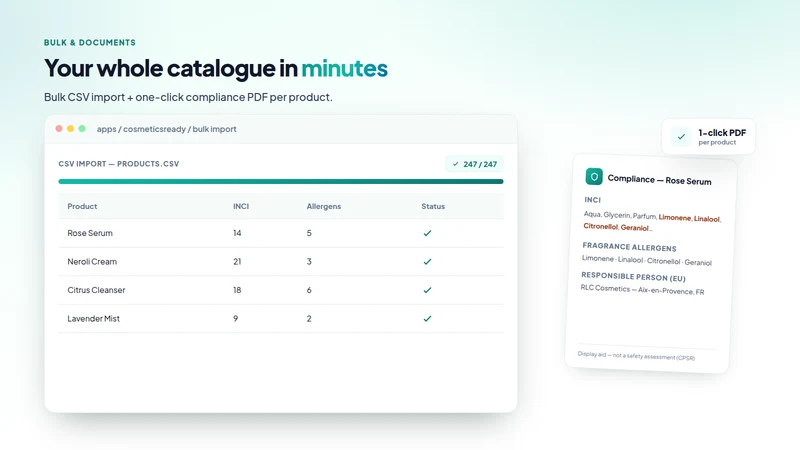
Task: Click the Rose Serum status checkmark
Action: coord(428,233)
